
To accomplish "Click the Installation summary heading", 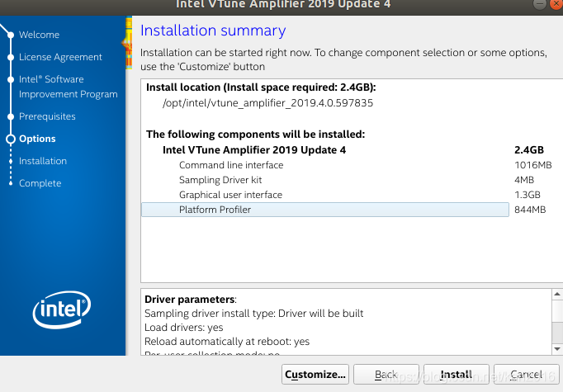I will (213, 31).
